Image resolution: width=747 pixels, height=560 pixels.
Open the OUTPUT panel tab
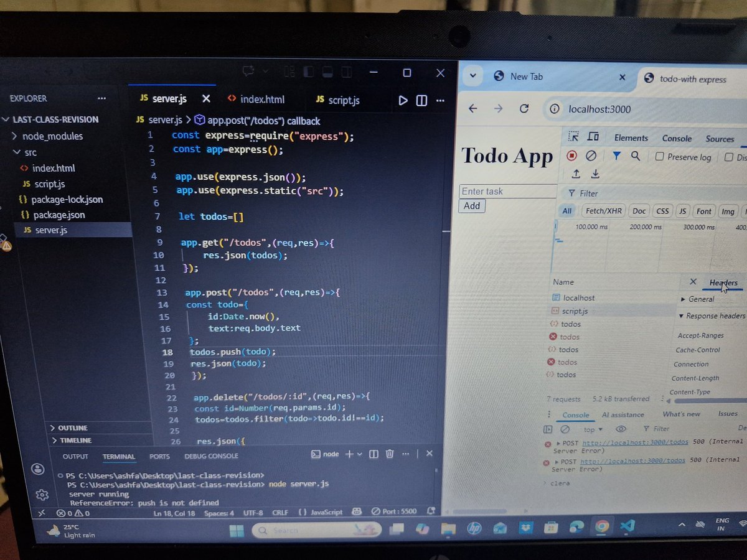coord(75,457)
